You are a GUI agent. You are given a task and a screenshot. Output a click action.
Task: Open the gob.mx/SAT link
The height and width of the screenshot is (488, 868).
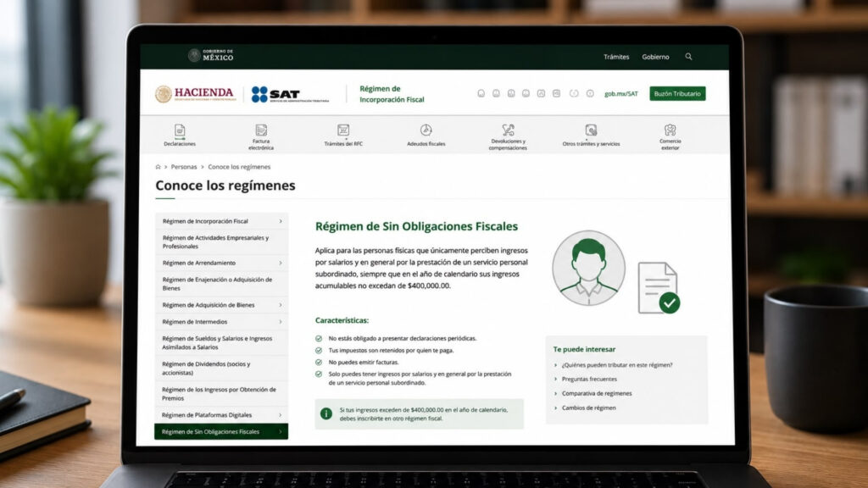(x=621, y=94)
